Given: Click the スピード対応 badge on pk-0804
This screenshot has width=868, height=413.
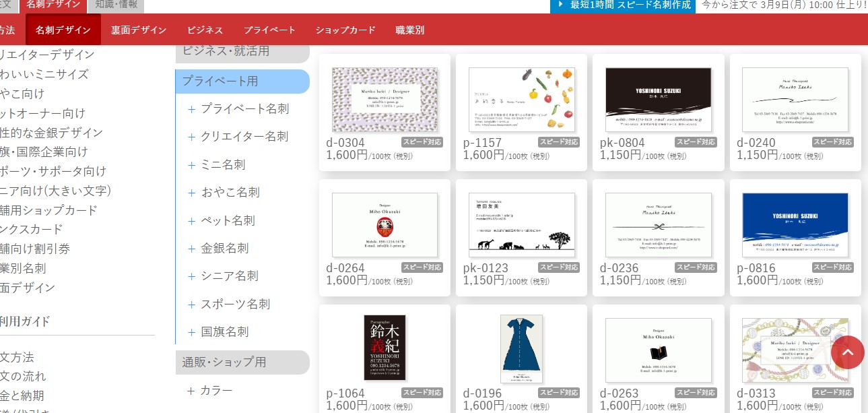Looking at the screenshot, I should tap(696, 142).
